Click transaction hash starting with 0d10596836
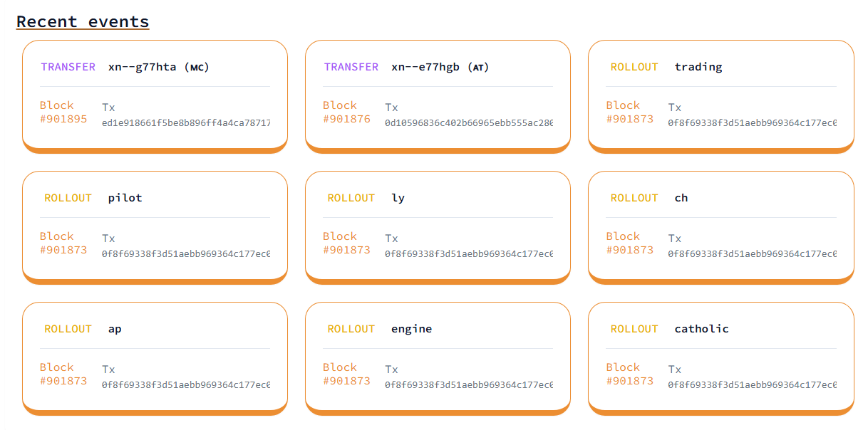This screenshot has width=868, height=430. coord(468,123)
